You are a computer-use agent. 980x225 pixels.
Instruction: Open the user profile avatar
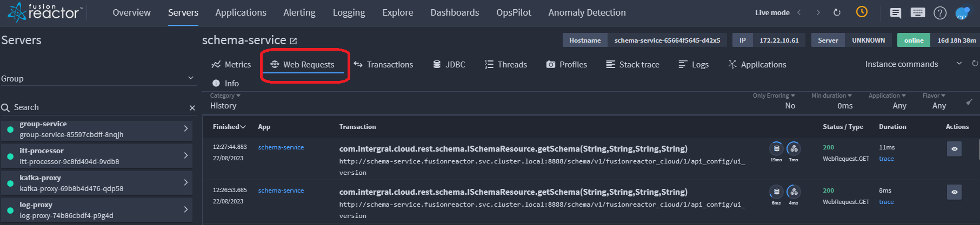963,13
